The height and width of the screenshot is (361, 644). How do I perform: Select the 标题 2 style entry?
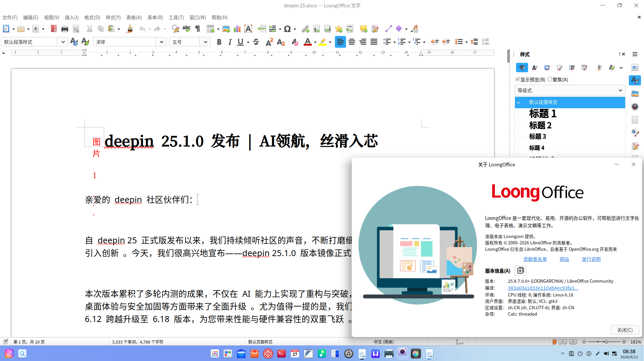(540, 125)
